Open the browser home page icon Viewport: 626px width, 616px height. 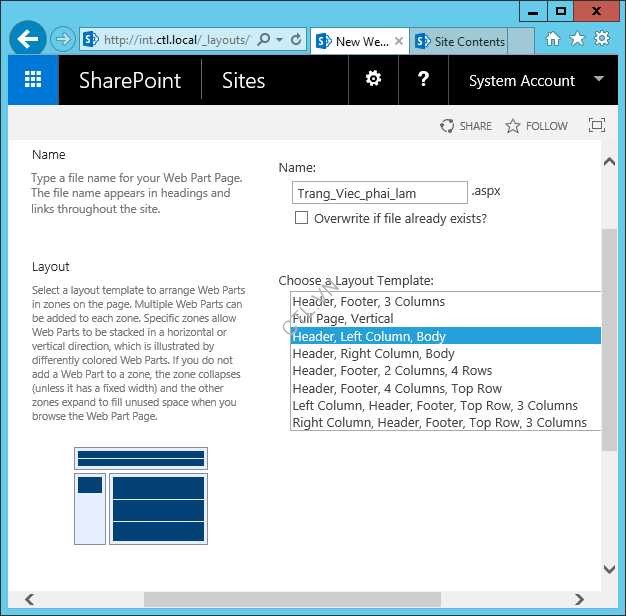[x=553, y=39]
